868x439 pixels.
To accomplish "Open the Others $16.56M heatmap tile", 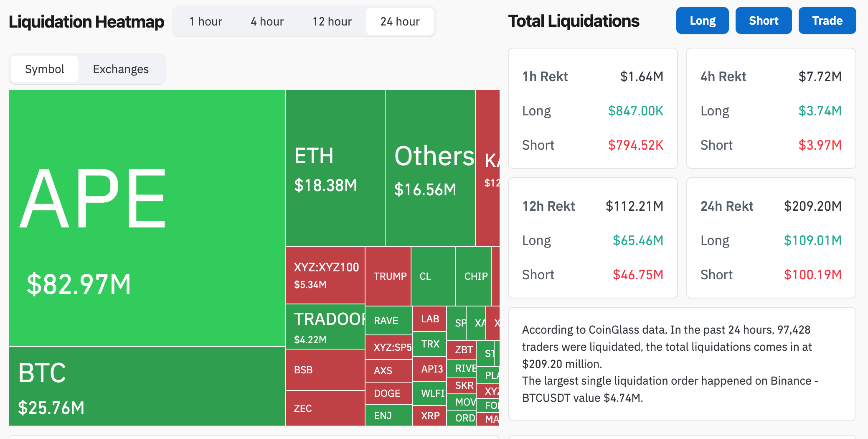I will [430, 168].
